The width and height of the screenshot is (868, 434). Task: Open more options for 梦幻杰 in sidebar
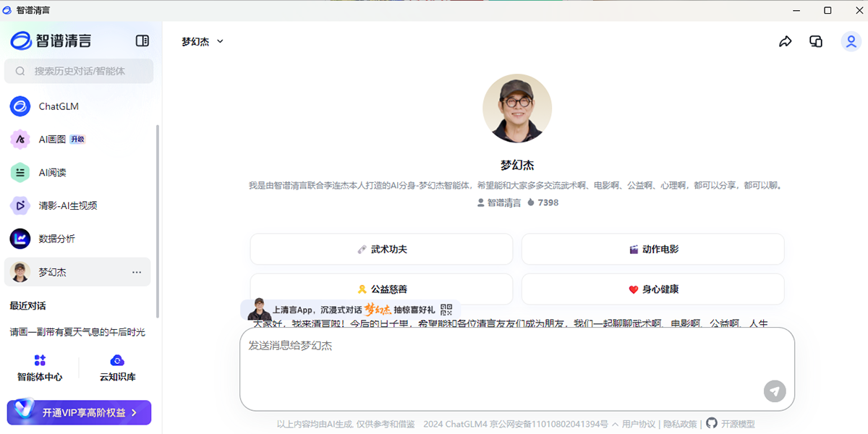point(136,272)
